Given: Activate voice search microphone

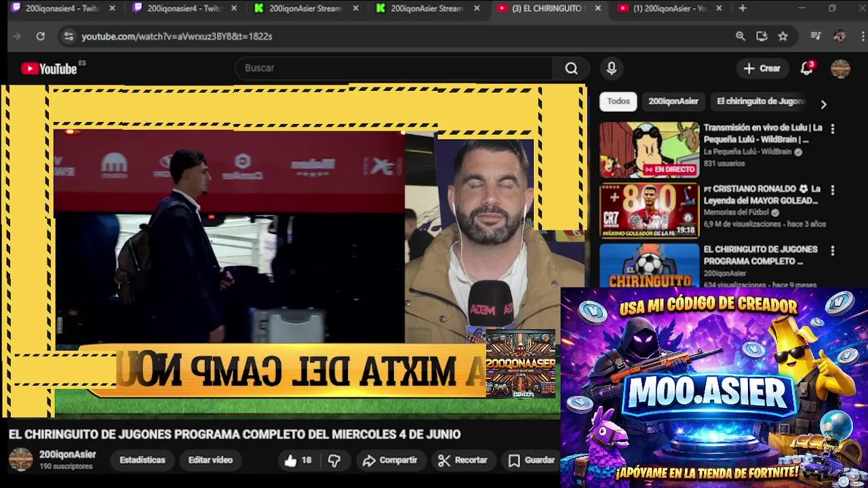Looking at the screenshot, I should point(612,68).
